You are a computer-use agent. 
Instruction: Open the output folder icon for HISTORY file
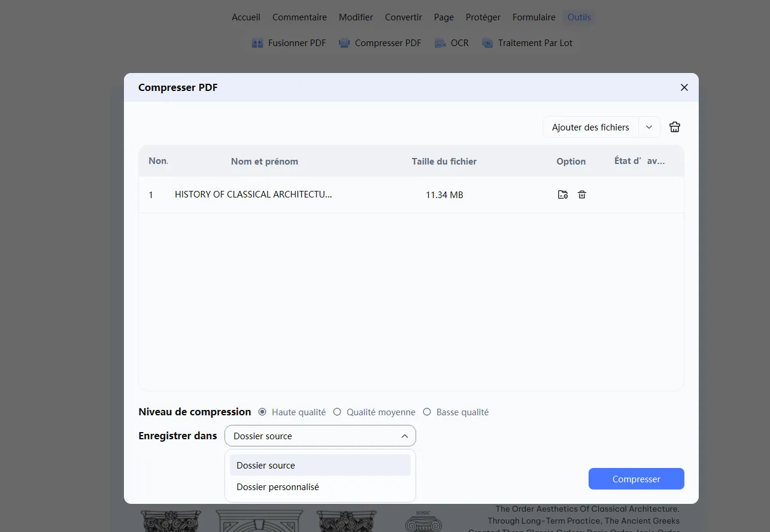click(562, 194)
